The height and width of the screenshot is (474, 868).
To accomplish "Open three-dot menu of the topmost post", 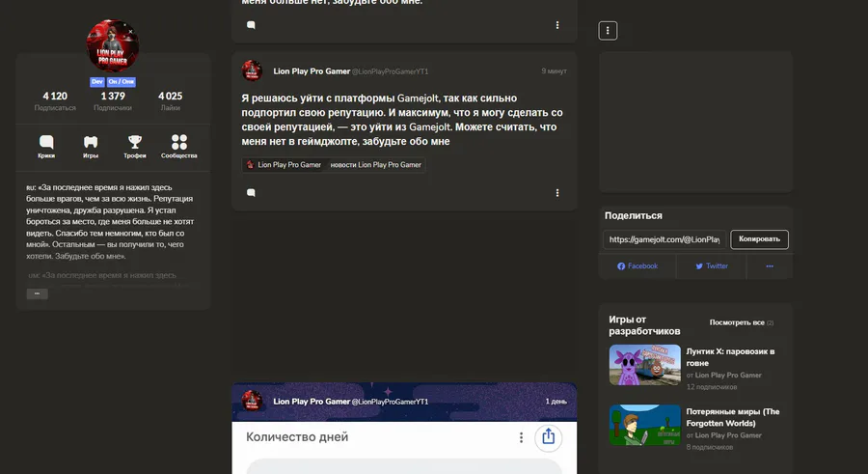I will coord(556,25).
